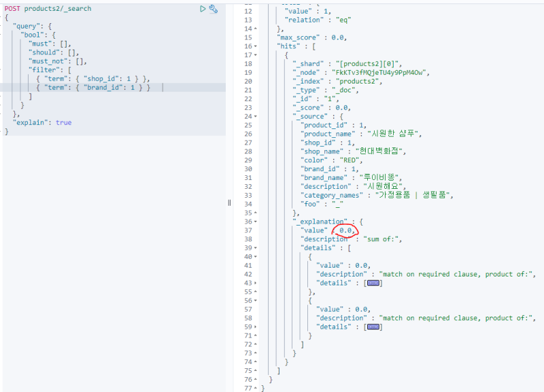The height and width of the screenshot is (392, 544).
Task: Click the POST products2/_search request line
Action: coord(48,9)
